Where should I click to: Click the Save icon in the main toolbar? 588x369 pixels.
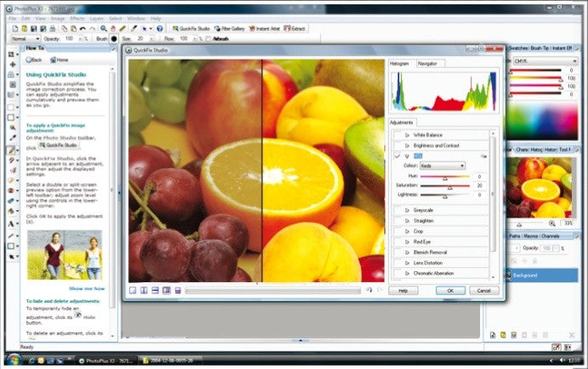click(x=34, y=29)
